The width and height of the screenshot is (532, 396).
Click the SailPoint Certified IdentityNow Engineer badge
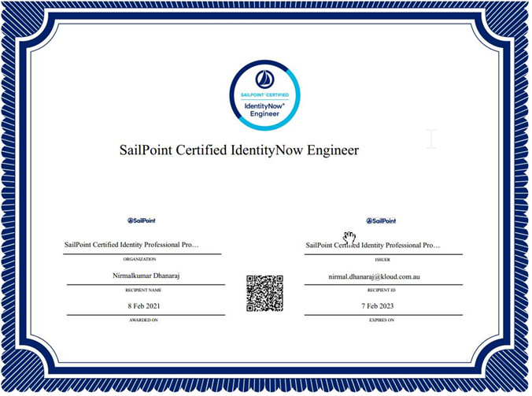(264, 95)
